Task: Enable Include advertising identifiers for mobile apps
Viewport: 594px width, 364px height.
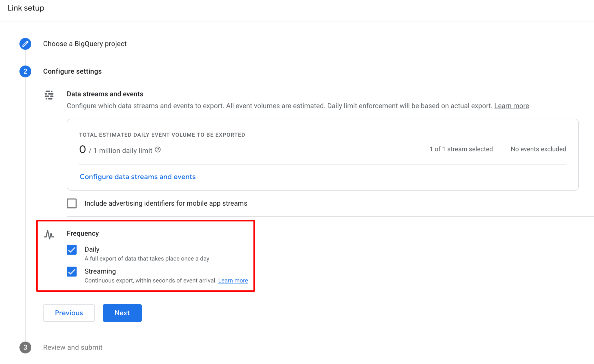Action: pos(71,203)
